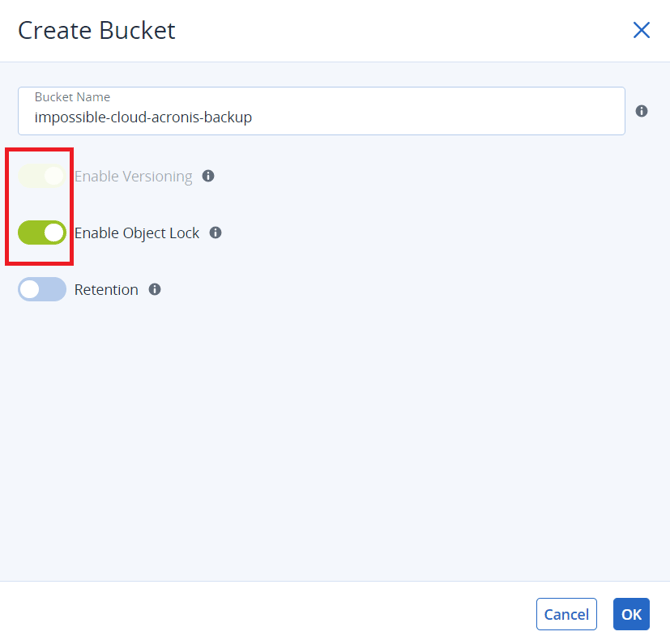The image size is (670, 640).
Task: Turn off the Enable Object Lock switch
Action: point(42,232)
